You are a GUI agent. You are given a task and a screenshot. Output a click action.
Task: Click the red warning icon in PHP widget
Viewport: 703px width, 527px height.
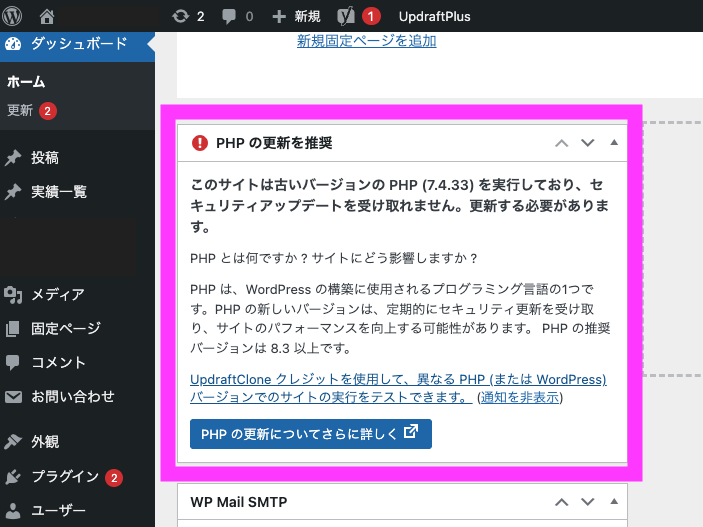coord(200,143)
